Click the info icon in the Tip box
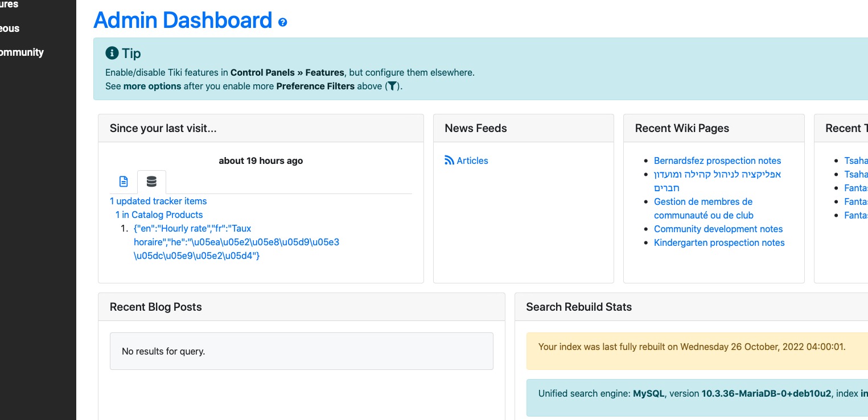 pos(112,53)
